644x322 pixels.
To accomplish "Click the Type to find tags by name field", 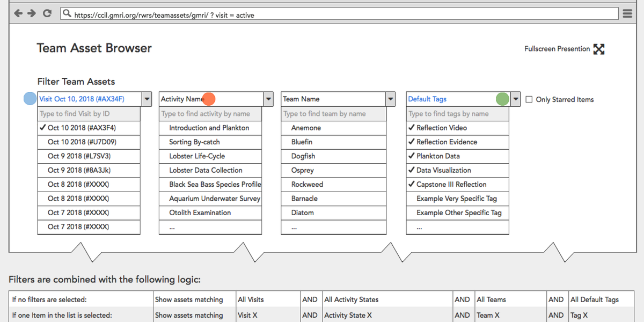I will [457, 114].
